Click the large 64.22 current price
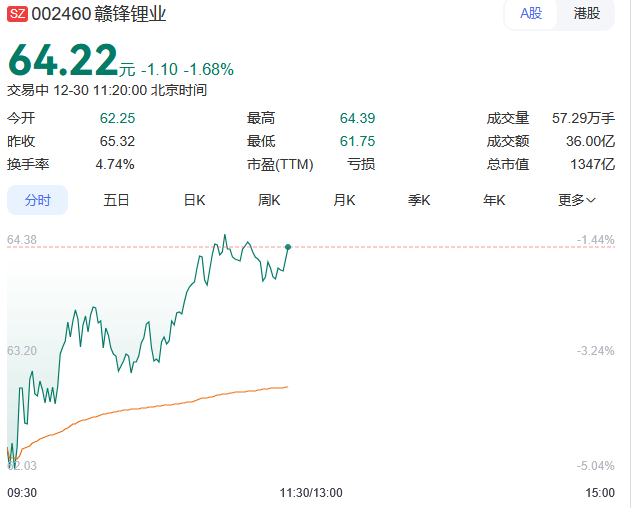 coord(63,62)
